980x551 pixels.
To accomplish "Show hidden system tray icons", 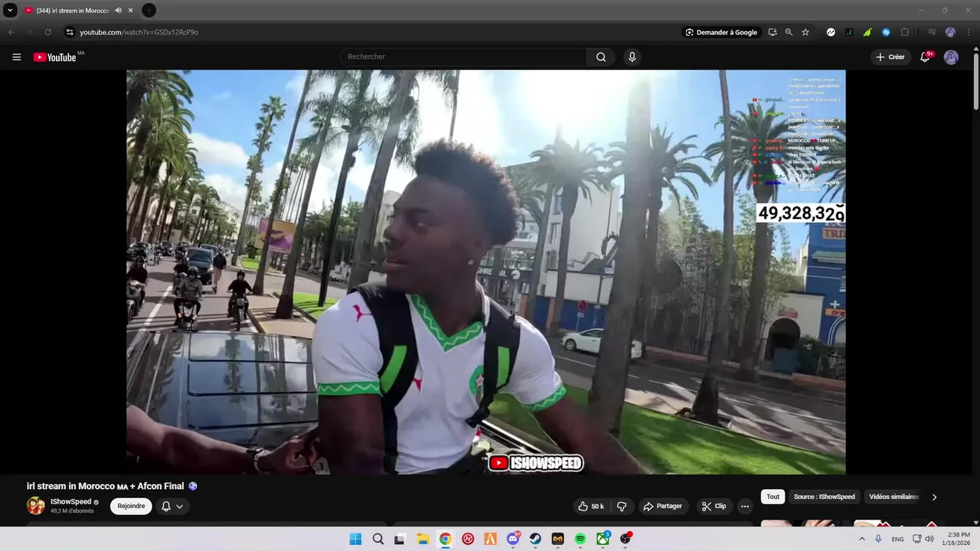I will coord(862,539).
